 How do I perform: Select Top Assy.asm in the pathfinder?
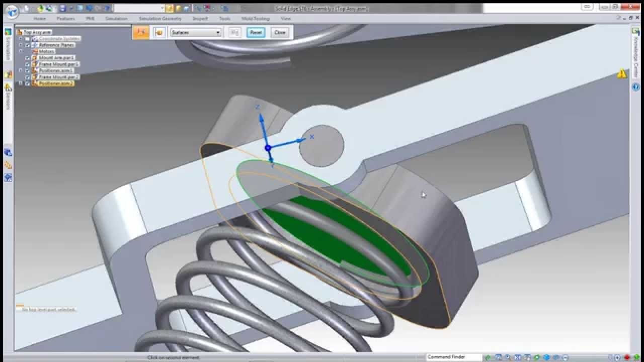coord(37,32)
